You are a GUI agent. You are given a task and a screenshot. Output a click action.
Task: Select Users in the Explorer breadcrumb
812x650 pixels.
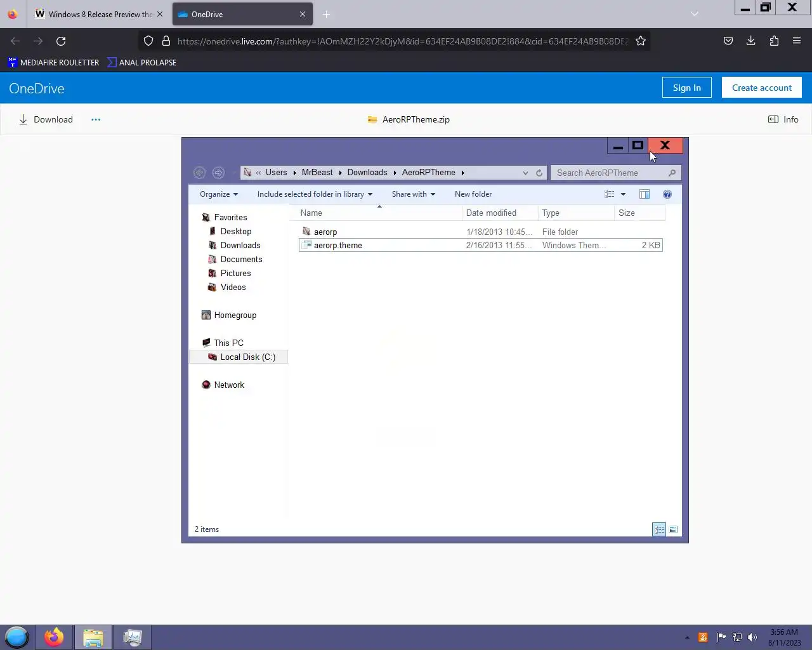click(x=276, y=173)
